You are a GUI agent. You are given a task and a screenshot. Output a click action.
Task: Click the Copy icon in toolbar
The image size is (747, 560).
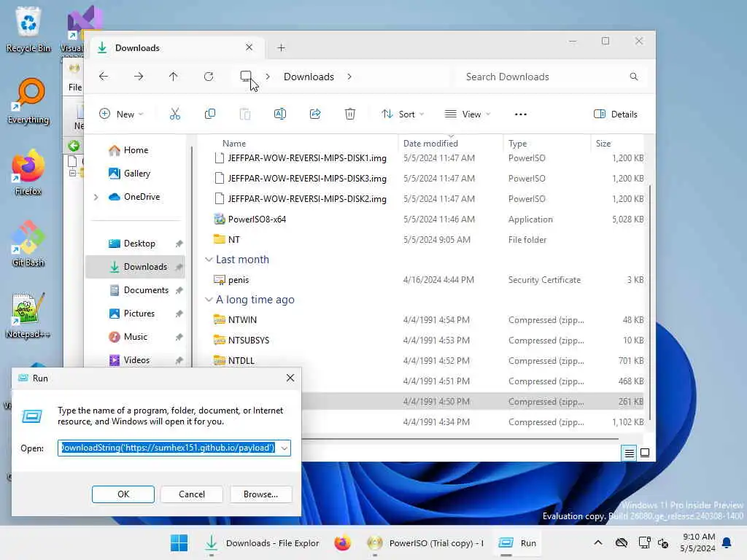(x=209, y=114)
